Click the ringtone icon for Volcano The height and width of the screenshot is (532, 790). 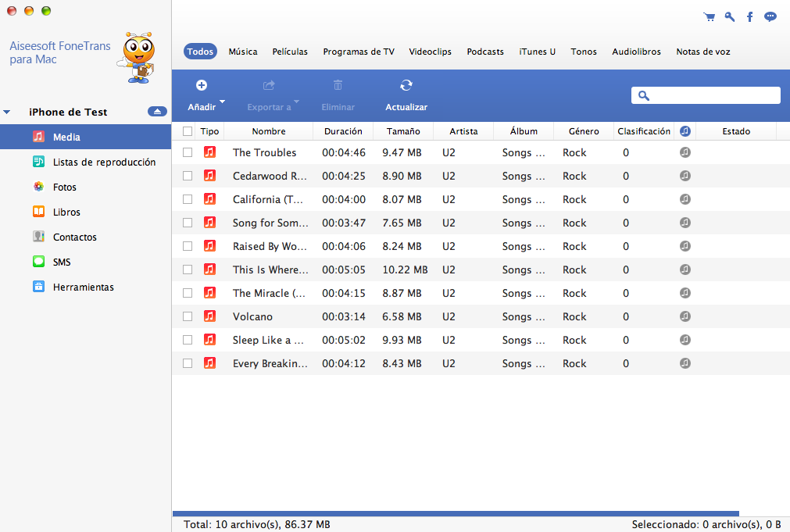[x=685, y=316]
